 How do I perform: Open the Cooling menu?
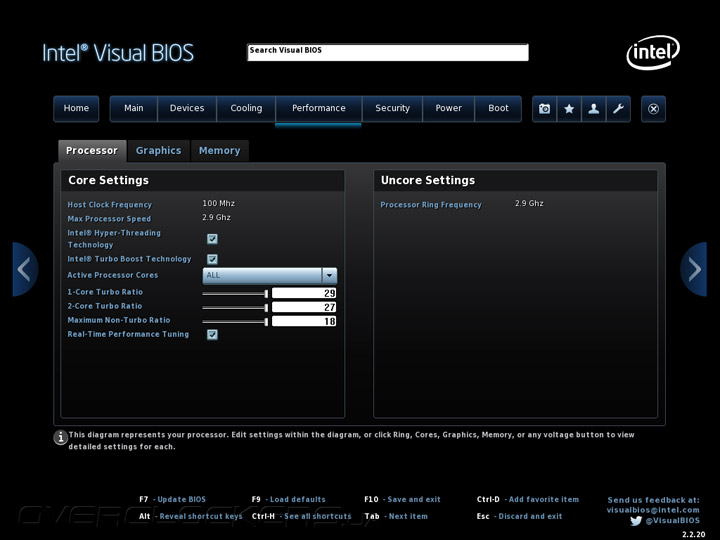point(246,109)
